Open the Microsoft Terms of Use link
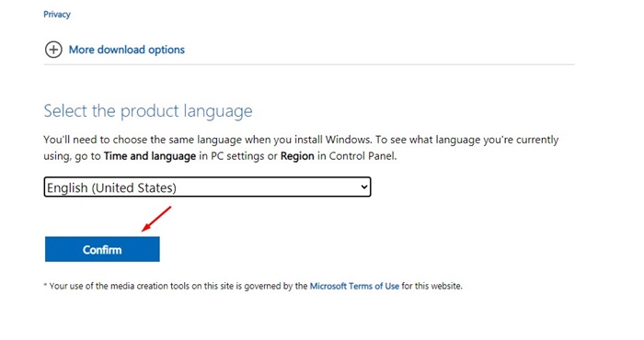Viewport: 644px width, 340px height. coord(354,286)
